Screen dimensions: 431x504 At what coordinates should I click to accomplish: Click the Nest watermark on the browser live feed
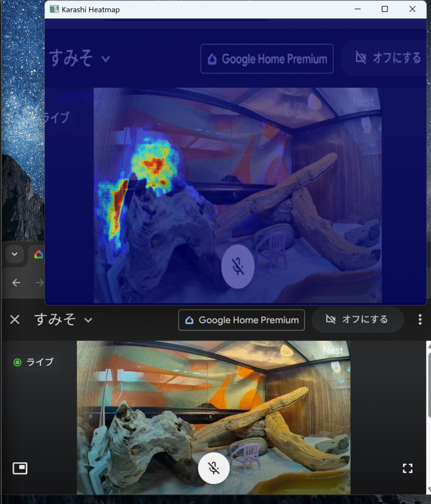(333, 350)
